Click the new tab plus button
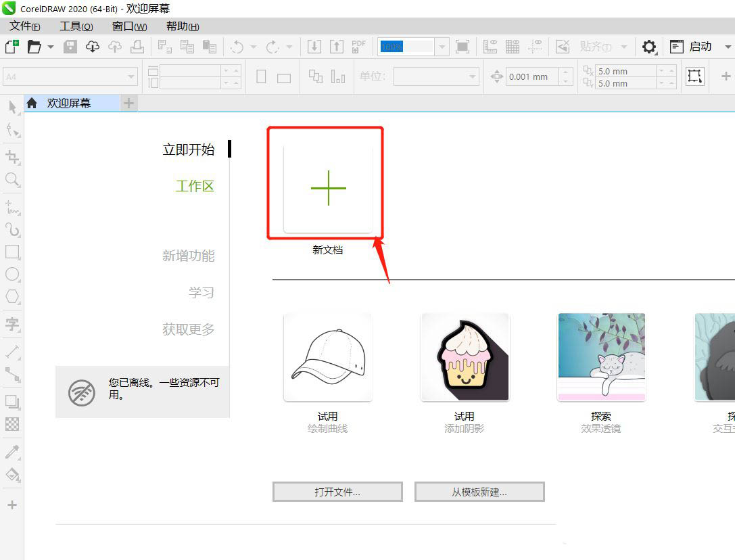Viewport: 735px width, 560px height. [129, 103]
